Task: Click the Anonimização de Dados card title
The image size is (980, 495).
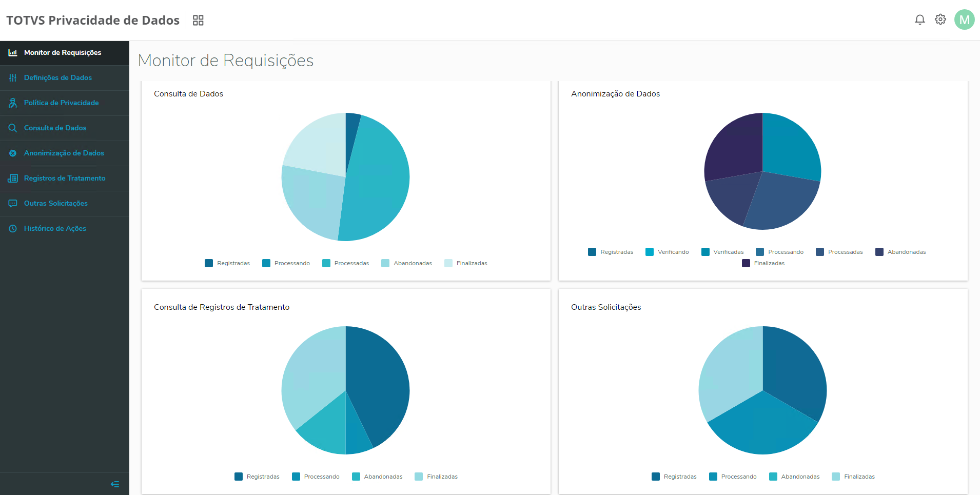Action: [615, 94]
